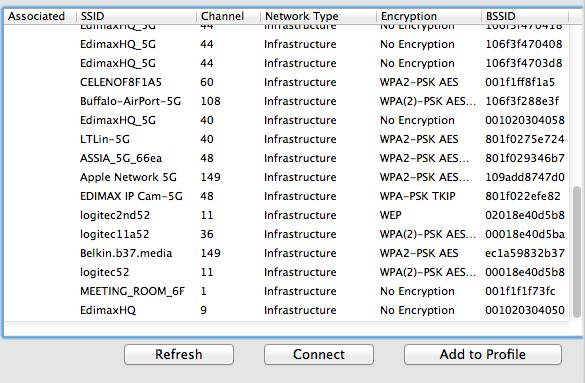Viewport: 585px width, 383px height.
Task: Select EdimaxHQ_5G on channel 40
Action: click(x=287, y=120)
